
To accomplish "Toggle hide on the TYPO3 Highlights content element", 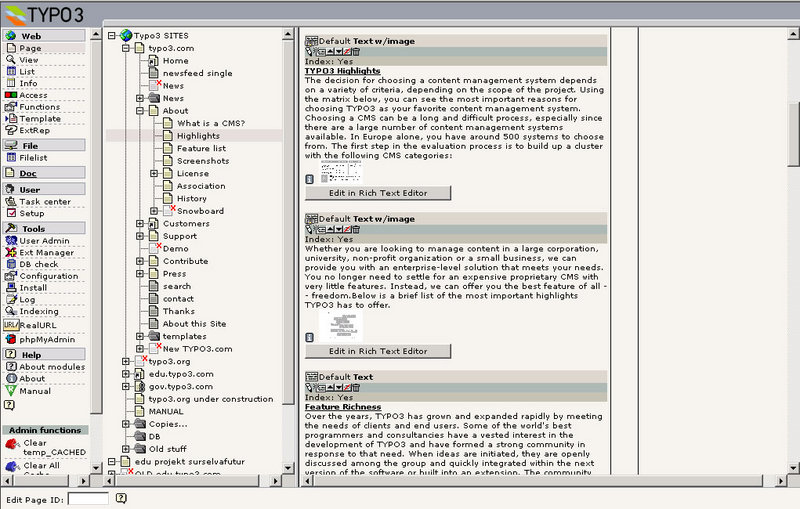I will click(x=347, y=52).
